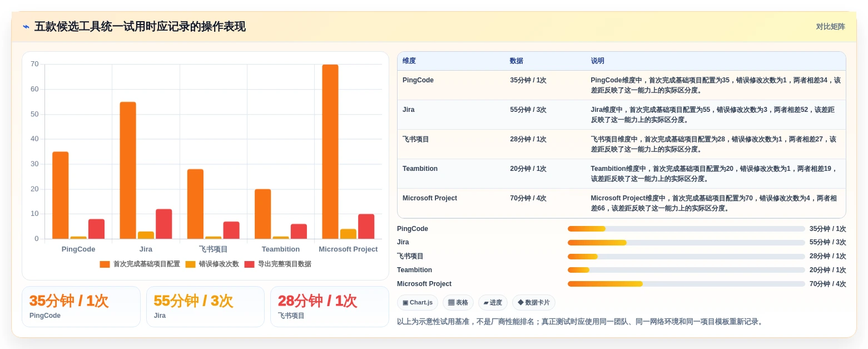Click the Jira description text in table
The width and height of the screenshot is (868, 349).
pos(713,115)
